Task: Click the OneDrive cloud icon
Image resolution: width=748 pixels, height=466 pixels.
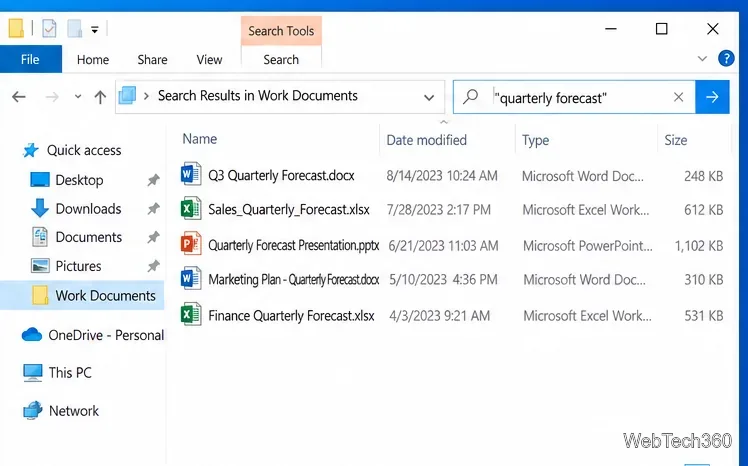Action: [x=32, y=335]
